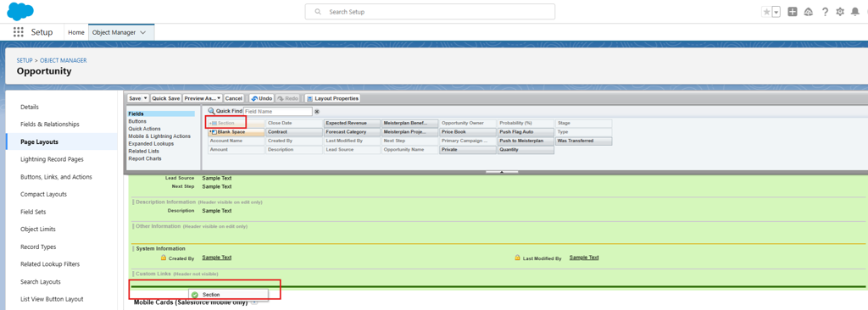Open Layout Properties

(332, 98)
